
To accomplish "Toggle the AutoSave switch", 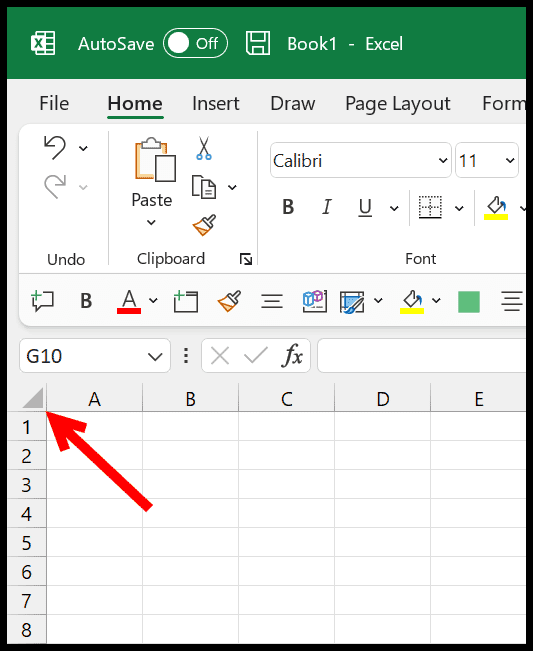I will point(195,43).
